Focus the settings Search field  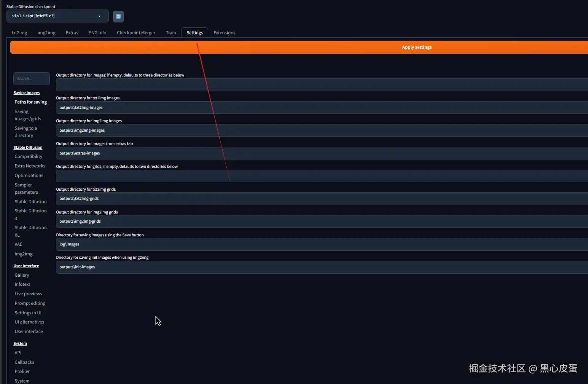point(32,79)
